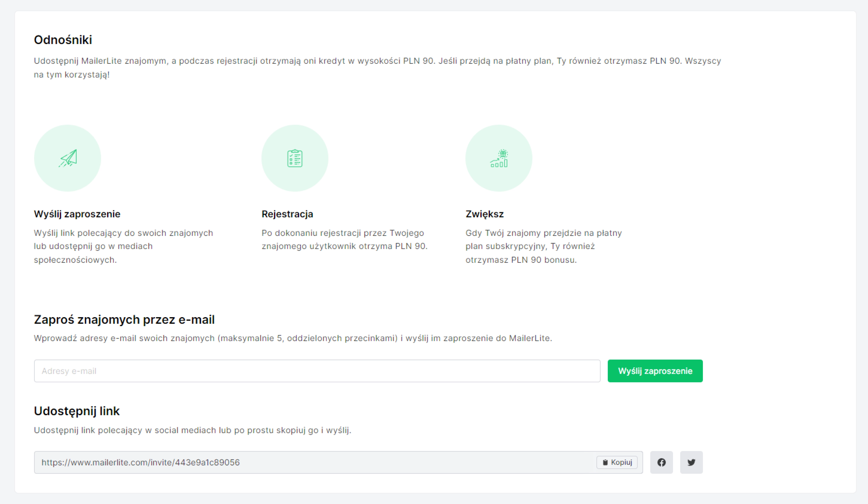Focus the Adresy e-mail input field
868x504 pixels.
point(317,371)
